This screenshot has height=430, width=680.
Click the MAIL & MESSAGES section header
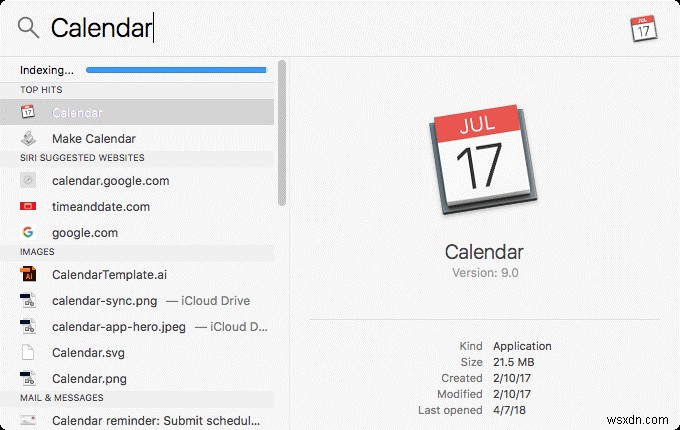point(62,397)
